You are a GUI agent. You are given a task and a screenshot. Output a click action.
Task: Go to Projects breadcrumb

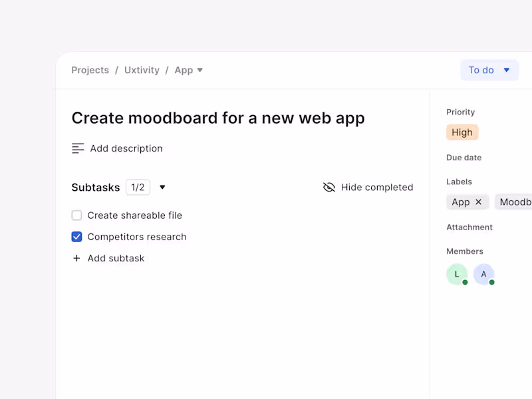point(90,70)
